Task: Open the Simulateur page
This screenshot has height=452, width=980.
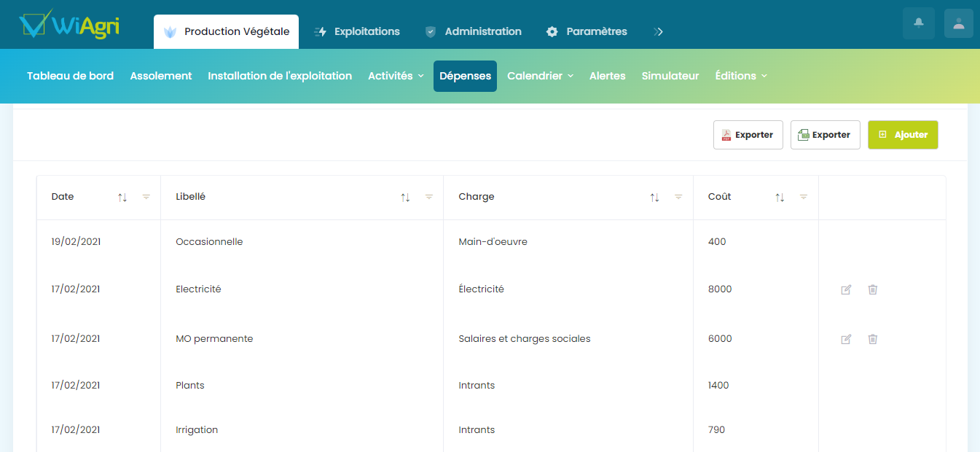Action: [670, 76]
